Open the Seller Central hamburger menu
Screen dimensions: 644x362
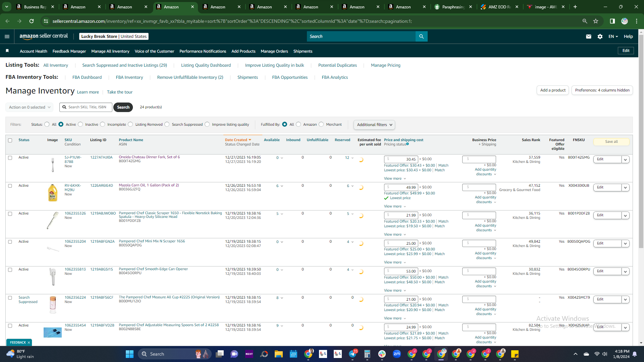(7, 37)
